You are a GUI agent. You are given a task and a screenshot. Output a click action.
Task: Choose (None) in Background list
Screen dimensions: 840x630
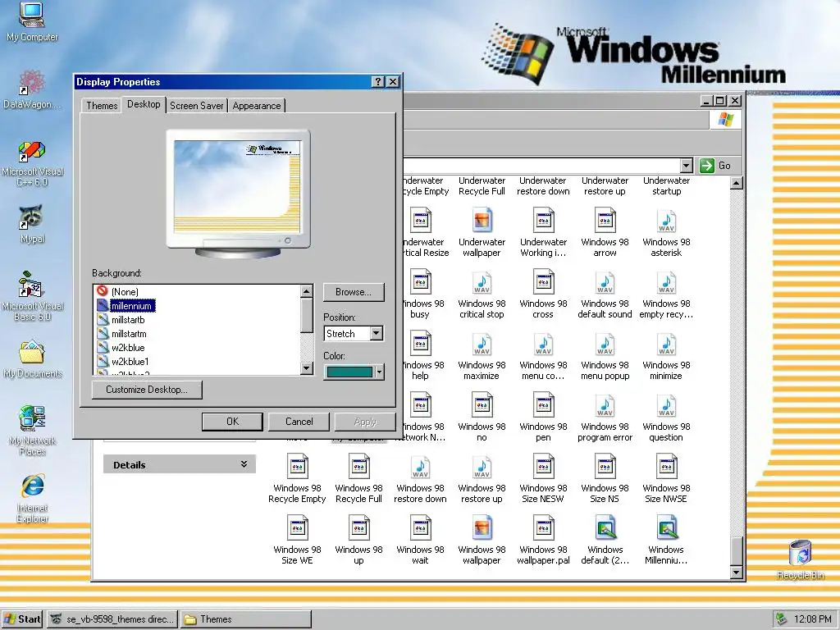coord(125,292)
